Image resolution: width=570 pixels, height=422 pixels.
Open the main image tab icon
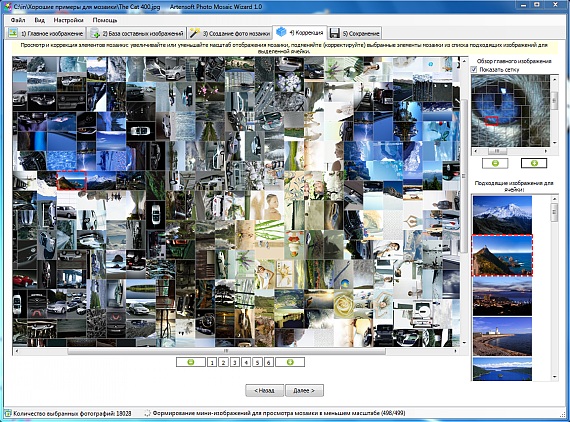[13, 33]
